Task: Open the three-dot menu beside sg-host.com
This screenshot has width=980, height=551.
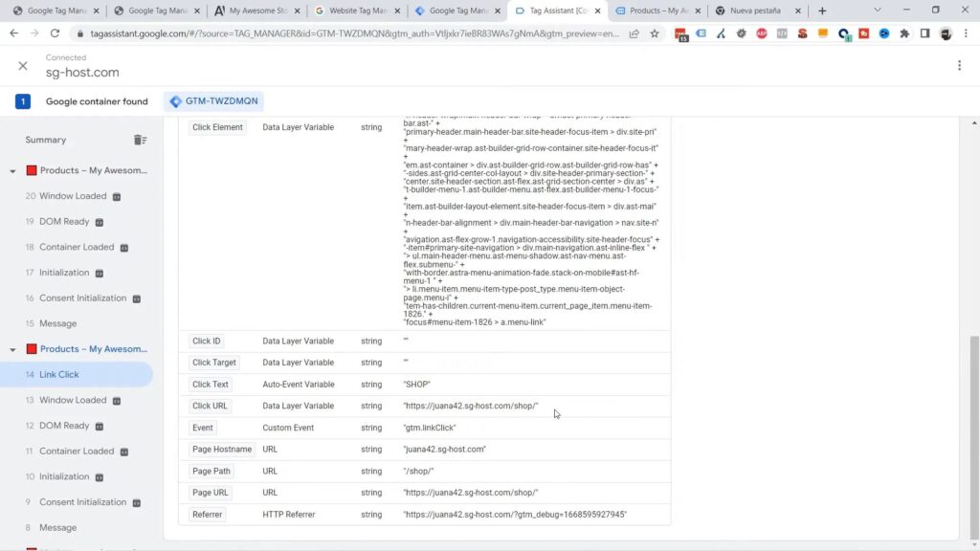Action: 959,66
